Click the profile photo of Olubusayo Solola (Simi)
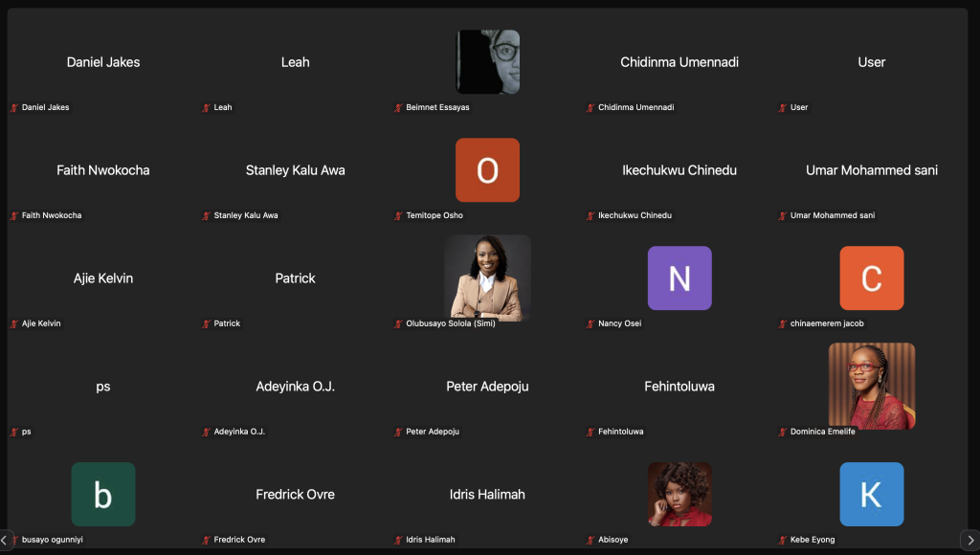 487,277
